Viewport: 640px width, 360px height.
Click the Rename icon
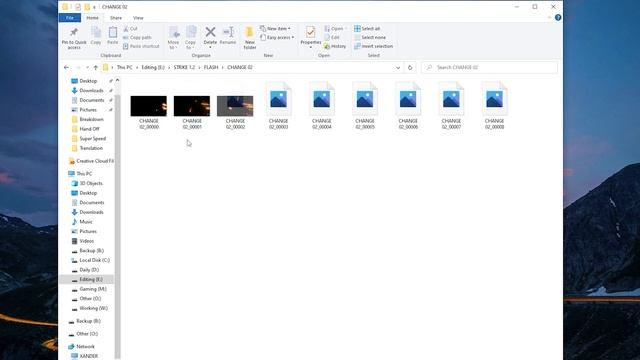point(228,32)
